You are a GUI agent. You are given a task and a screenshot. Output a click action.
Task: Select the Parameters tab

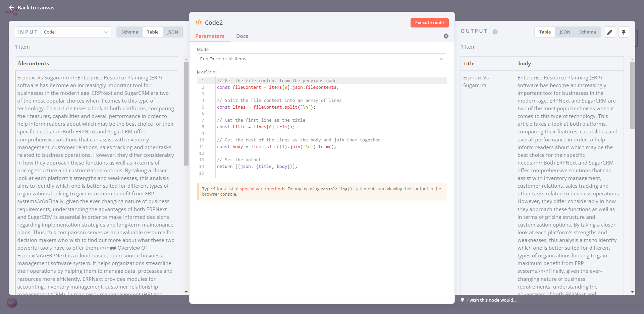[210, 36]
